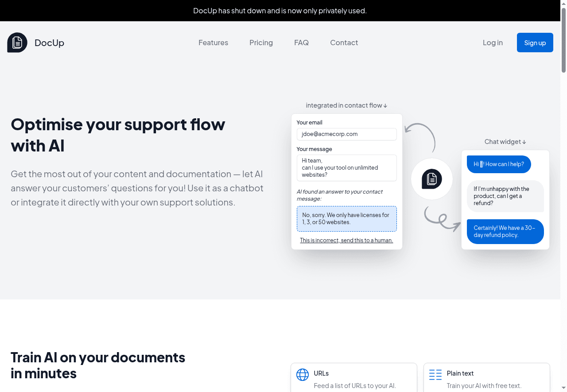This screenshot has width=567, height=392.
Task: Click the round DocUp document icon in hero
Action: point(432,179)
